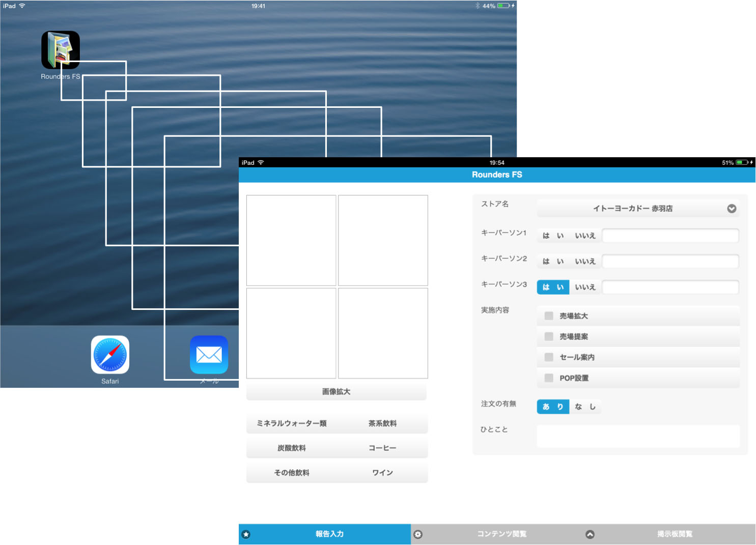Image resolution: width=756 pixels, height=545 pixels.
Task: Tap the up-arrow icon on 掲示板閲覧 tab
Action: pyautogui.click(x=590, y=534)
